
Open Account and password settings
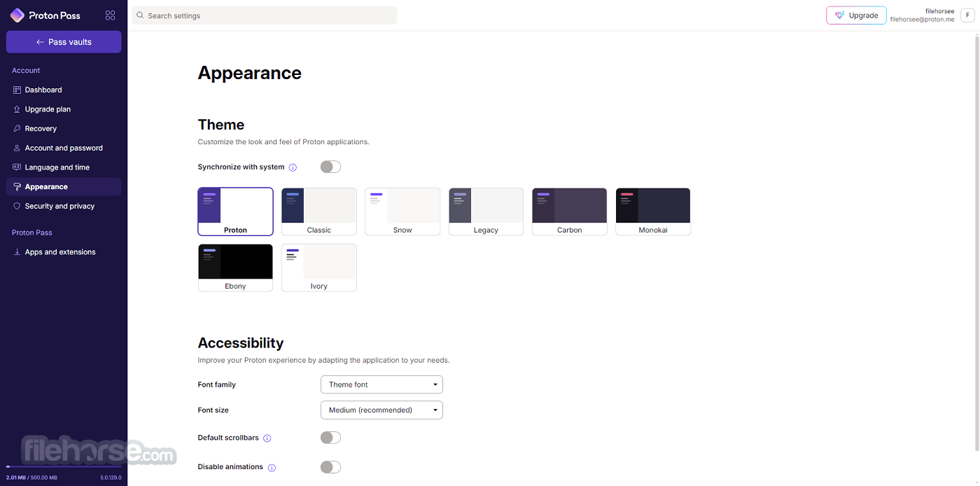pyautogui.click(x=64, y=148)
